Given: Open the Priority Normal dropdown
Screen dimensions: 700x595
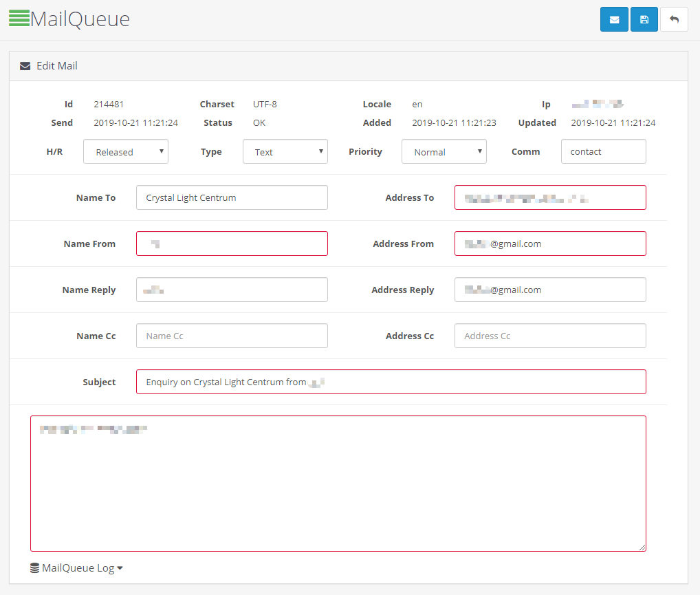Looking at the screenshot, I should [x=444, y=151].
